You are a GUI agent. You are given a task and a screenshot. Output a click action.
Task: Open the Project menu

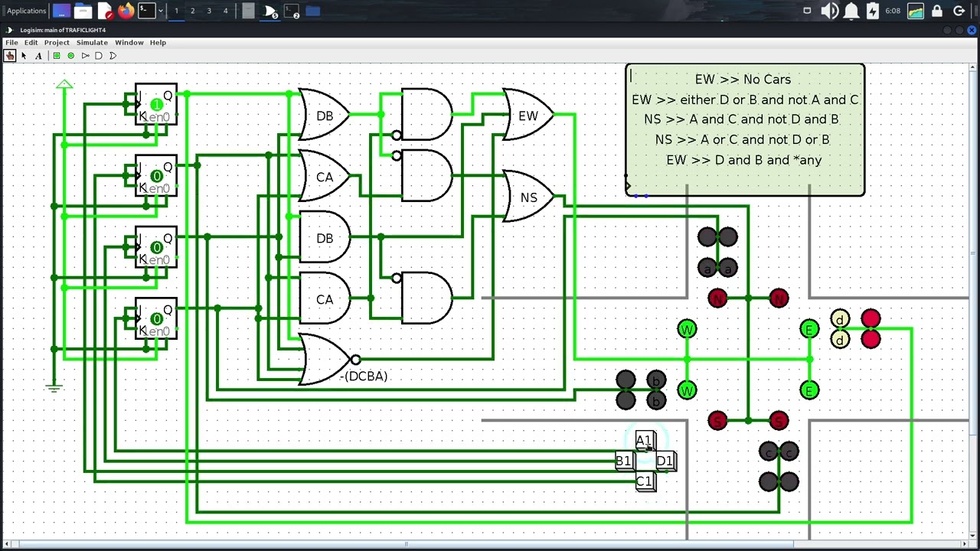point(57,42)
